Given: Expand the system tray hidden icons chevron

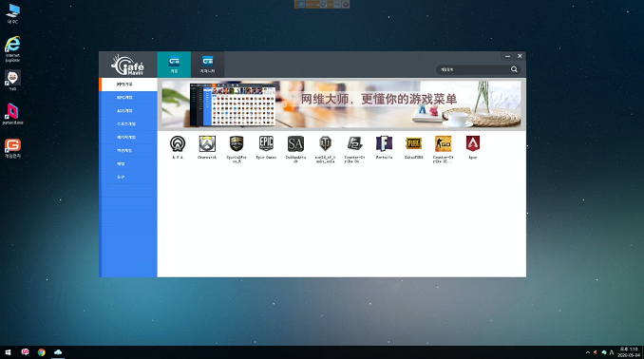Looking at the screenshot, I should [588, 352].
